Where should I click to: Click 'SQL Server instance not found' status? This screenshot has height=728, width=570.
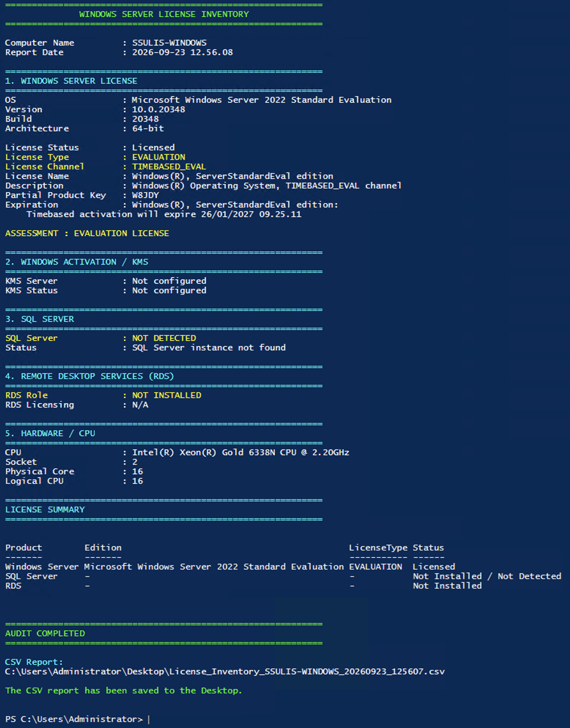coord(209,348)
